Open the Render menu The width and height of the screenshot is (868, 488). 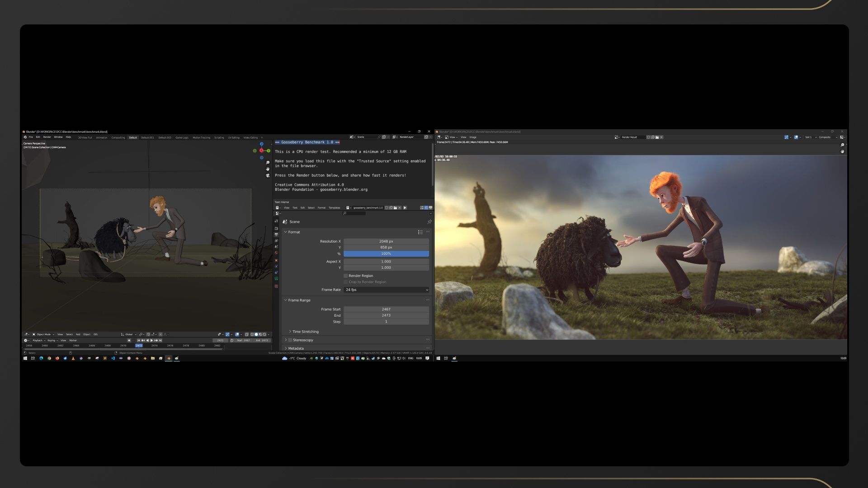pos(47,137)
